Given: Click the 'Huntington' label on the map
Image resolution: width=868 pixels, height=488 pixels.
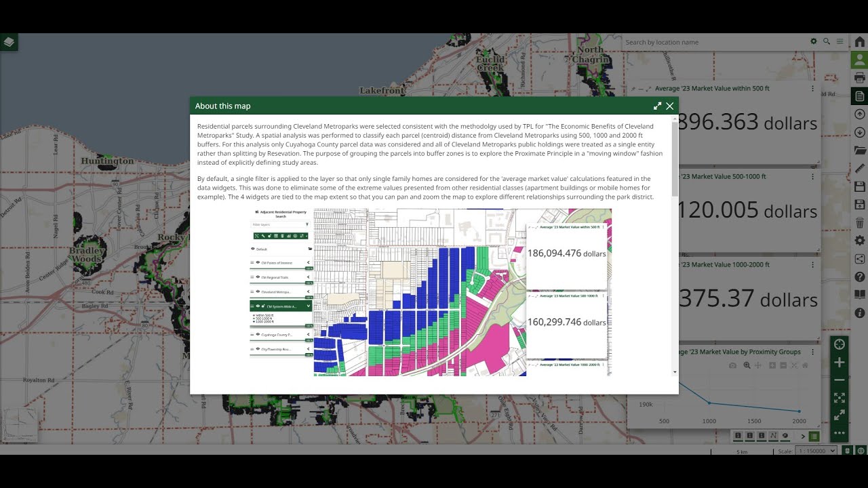Looking at the screenshot, I should tap(107, 161).
